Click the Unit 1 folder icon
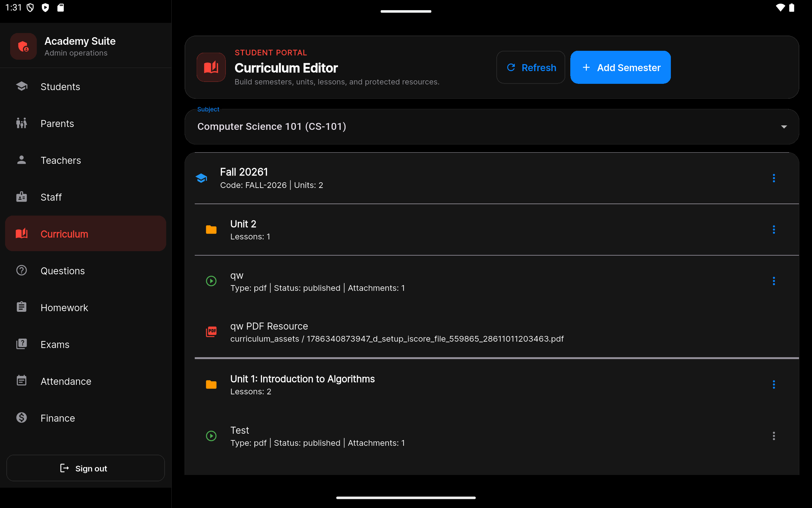This screenshot has height=508, width=812. 211,384
